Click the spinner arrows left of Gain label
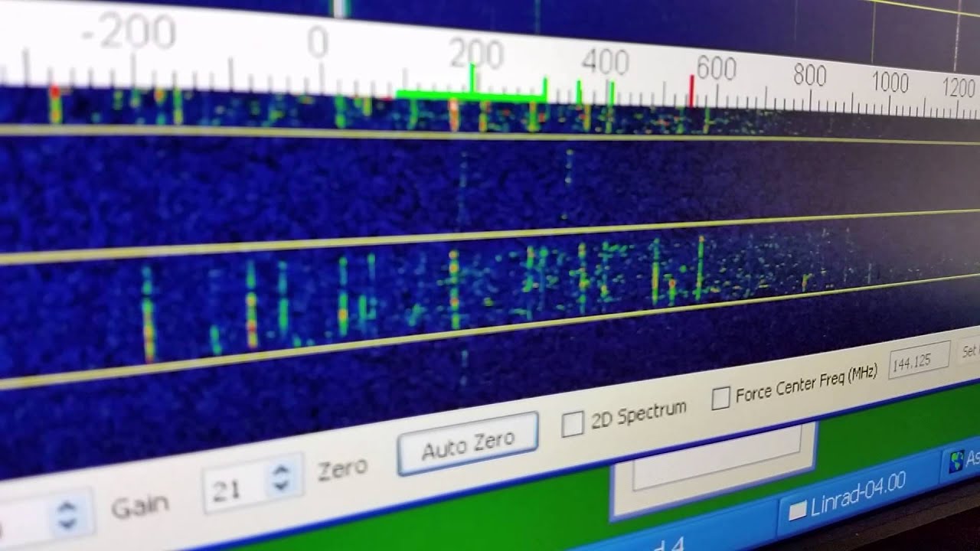The height and width of the screenshot is (551, 980). (x=67, y=515)
